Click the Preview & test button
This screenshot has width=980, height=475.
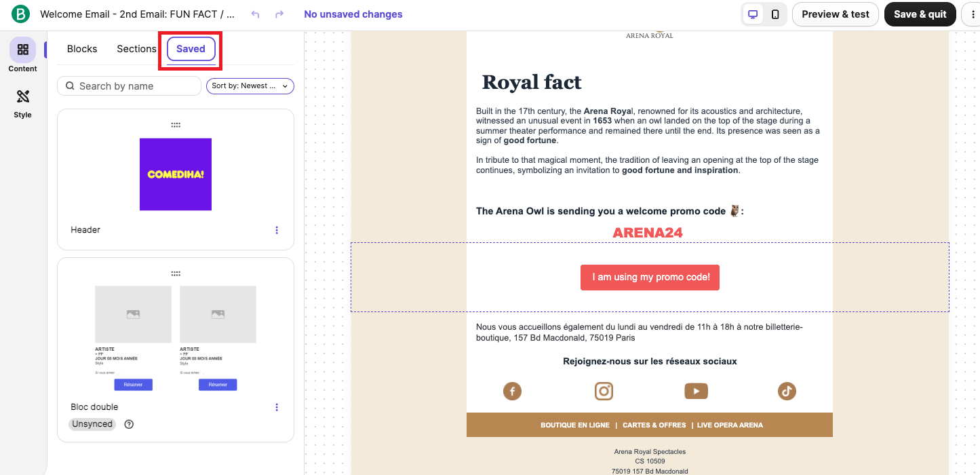[835, 14]
